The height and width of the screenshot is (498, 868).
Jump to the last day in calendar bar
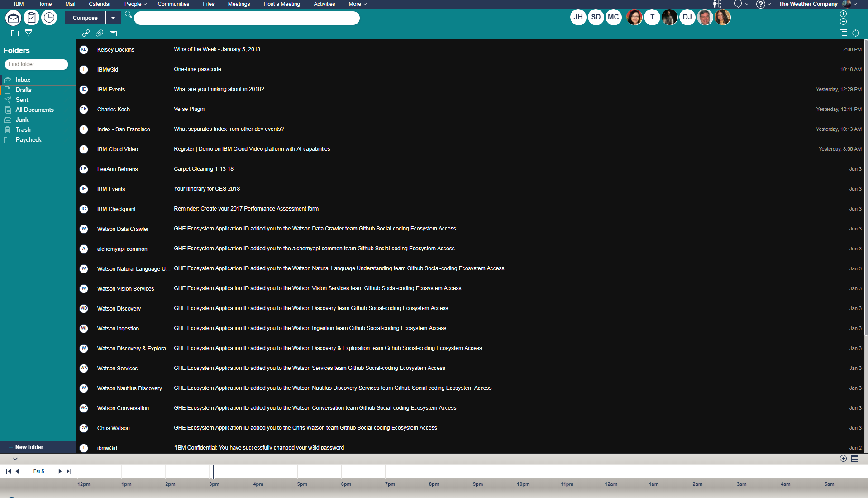pos(69,471)
